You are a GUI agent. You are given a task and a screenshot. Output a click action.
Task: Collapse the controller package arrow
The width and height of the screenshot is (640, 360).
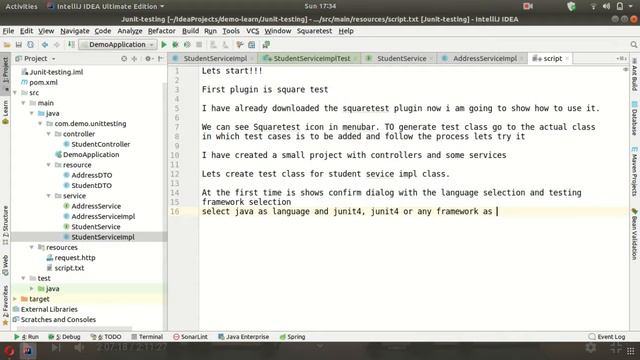[x=49, y=134]
